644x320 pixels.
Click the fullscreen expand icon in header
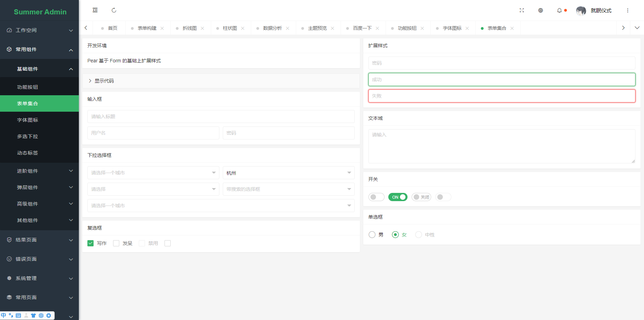[x=522, y=10]
